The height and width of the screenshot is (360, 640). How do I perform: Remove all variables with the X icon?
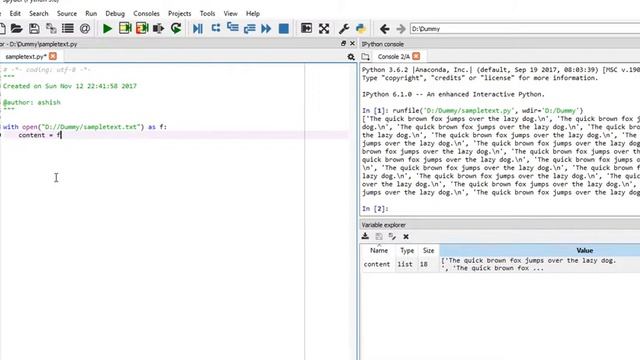406,236
